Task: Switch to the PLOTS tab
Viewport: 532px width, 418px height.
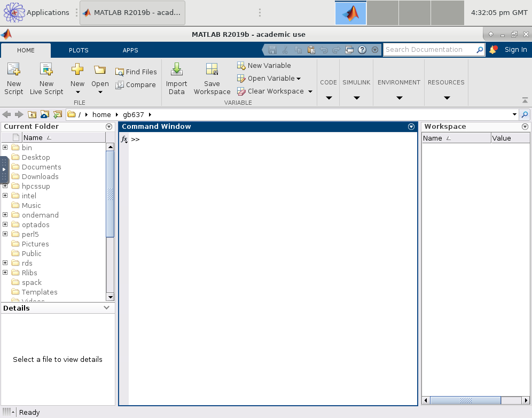Action: pos(79,50)
